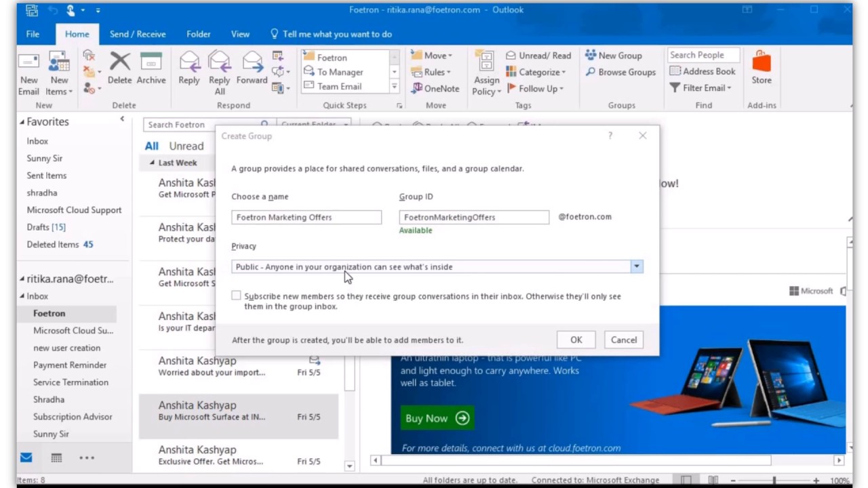Open Deleted Items 45 folder
Viewport: 868px width, 488px height.
tap(60, 244)
